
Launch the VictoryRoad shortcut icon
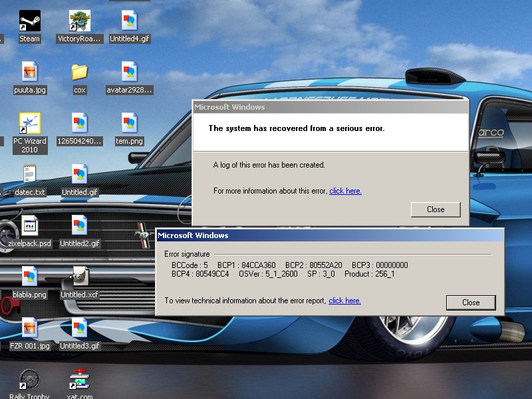pos(79,21)
